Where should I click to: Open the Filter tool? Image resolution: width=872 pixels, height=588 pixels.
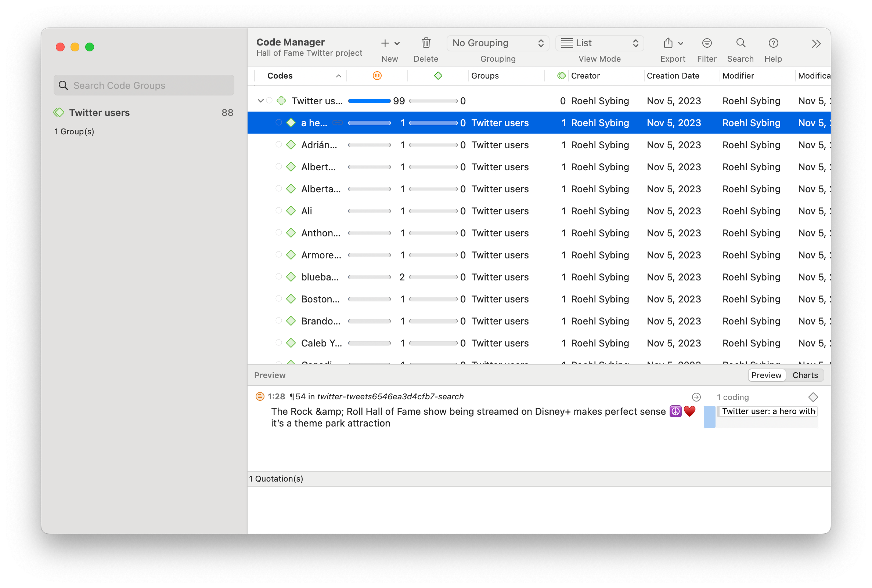tap(707, 43)
